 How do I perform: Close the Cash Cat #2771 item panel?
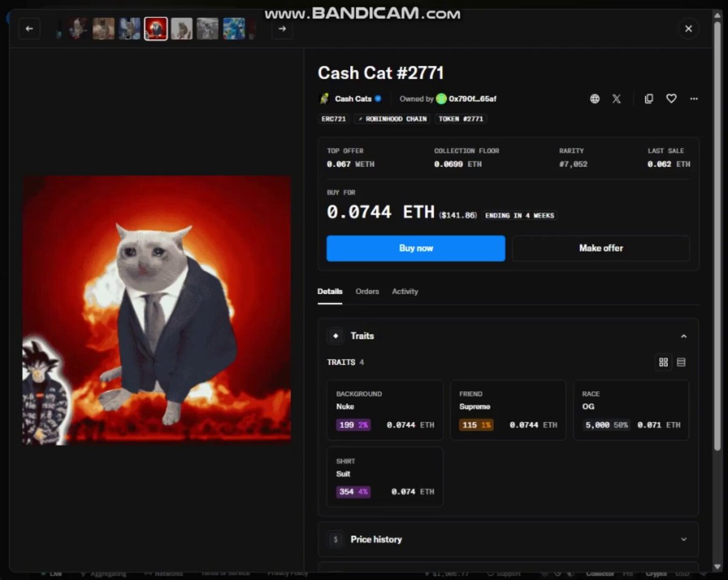[x=689, y=29]
